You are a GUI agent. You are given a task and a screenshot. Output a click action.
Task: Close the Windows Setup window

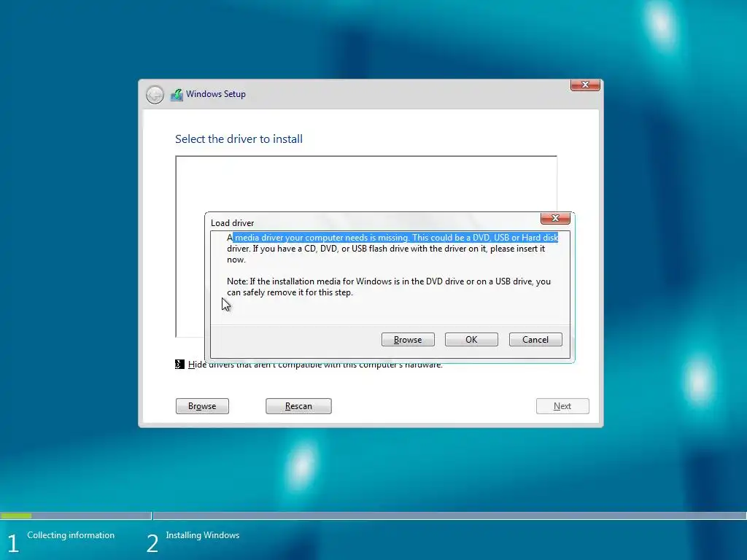pyautogui.click(x=585, y=85)
